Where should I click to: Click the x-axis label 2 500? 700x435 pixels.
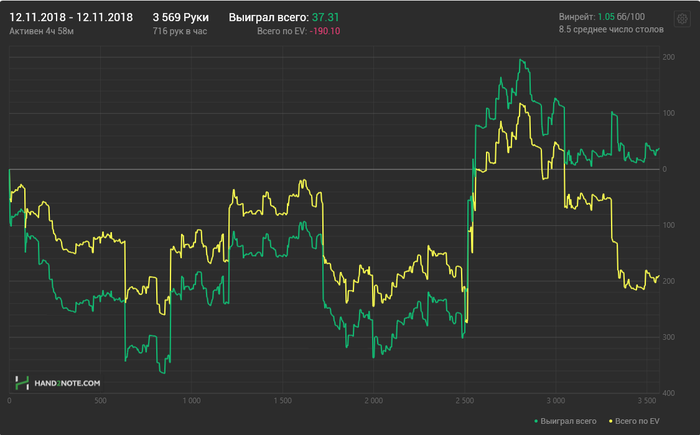click(465, 401)
